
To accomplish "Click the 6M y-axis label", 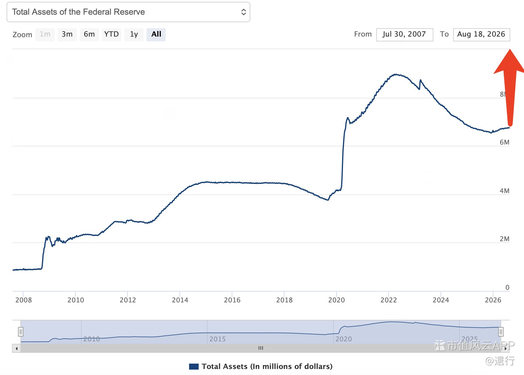I will coord(504,142).
